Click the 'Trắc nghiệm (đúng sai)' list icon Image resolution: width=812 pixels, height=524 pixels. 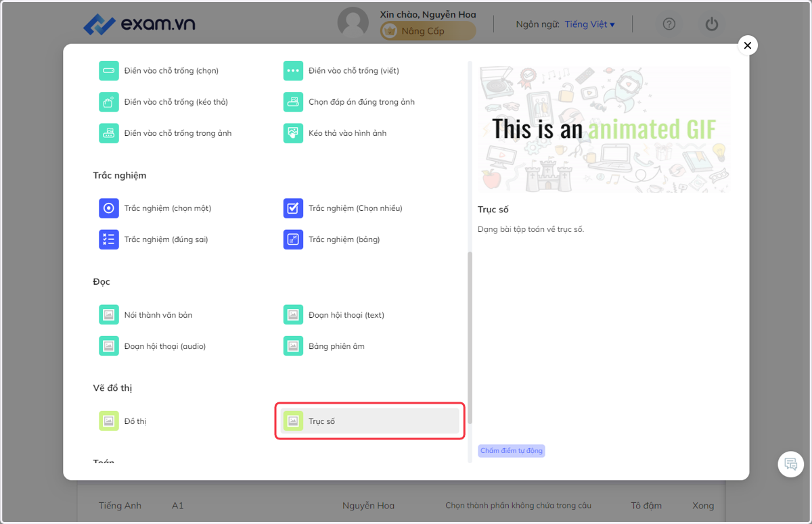pyautogui.click(x=109, y=239)
